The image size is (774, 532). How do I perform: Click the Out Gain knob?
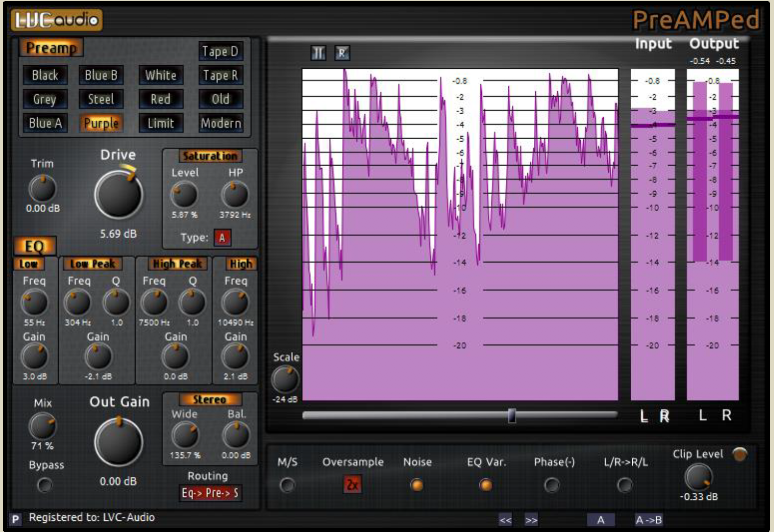[x=119, y=442]
